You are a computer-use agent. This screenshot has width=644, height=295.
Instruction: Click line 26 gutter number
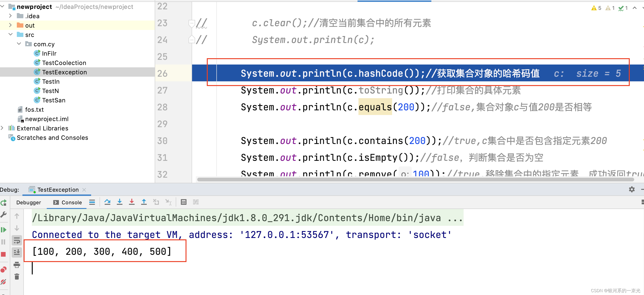(x=162, y=73)
